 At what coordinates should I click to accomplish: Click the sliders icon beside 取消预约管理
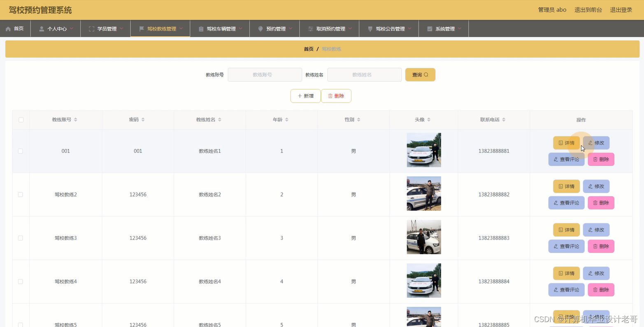click(311, 29)
